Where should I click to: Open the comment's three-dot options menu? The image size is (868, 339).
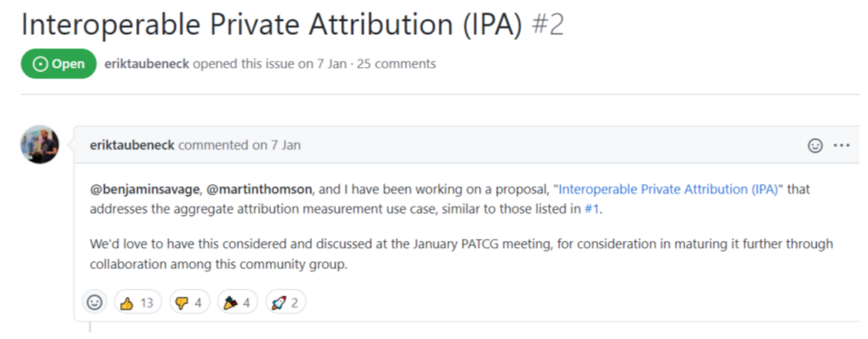click(842, 146)
